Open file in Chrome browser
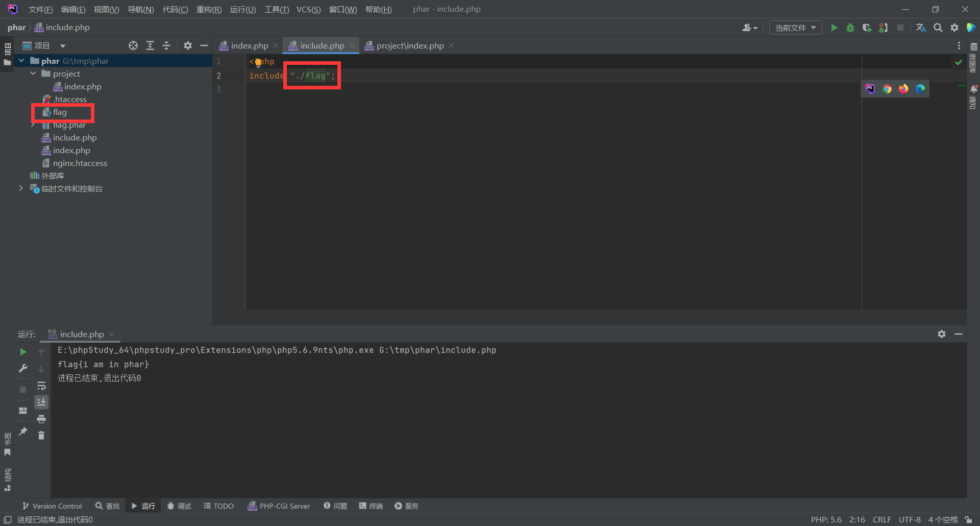This screenshot has height=526, width=980. tap(887, 89)
